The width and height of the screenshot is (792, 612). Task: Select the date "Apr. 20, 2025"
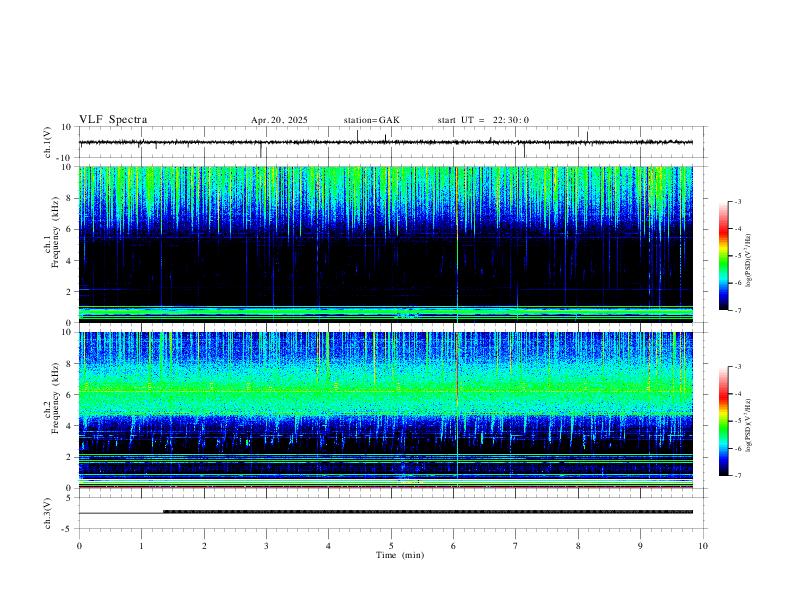[279, 120]
